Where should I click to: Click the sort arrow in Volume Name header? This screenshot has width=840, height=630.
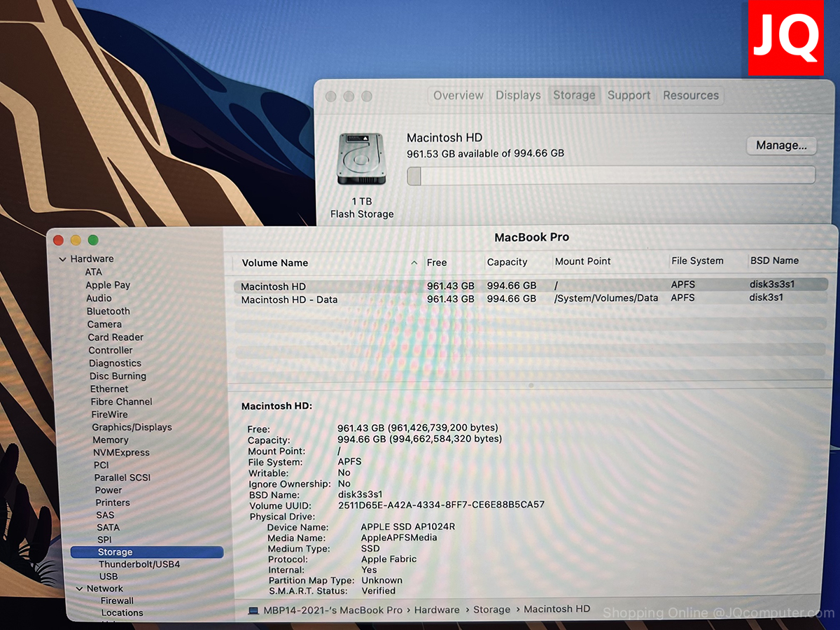pos(414,263)
